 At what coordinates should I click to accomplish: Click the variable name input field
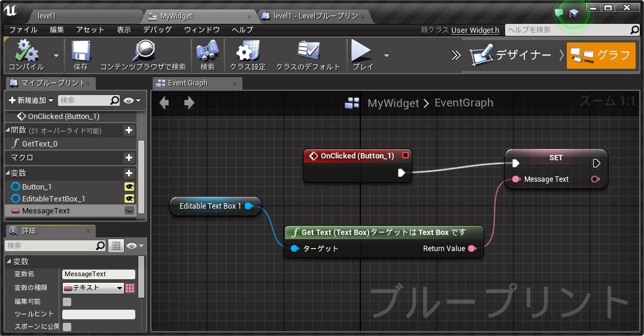tap(98, 274)
